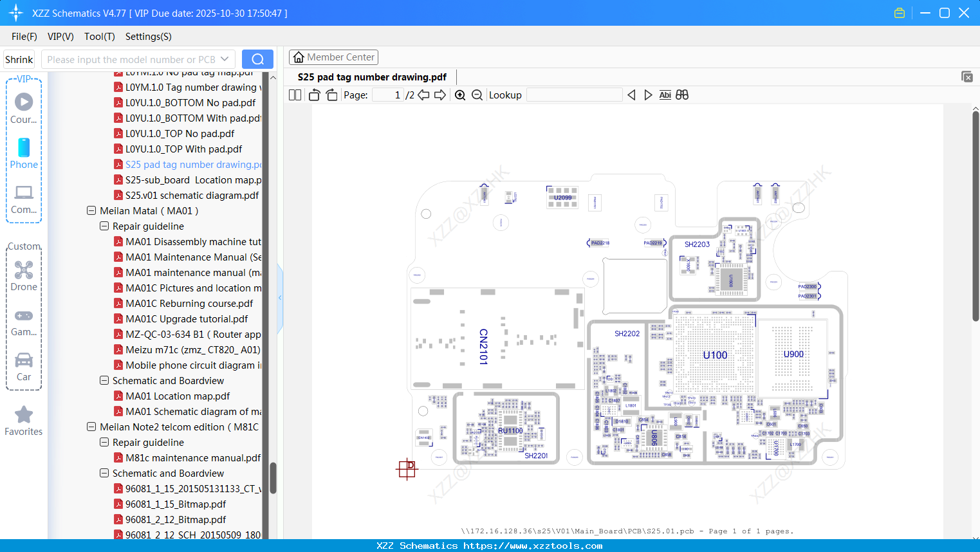Zoom out of the schematic
Screen dimensions: 980x552
tap(477, 95)
